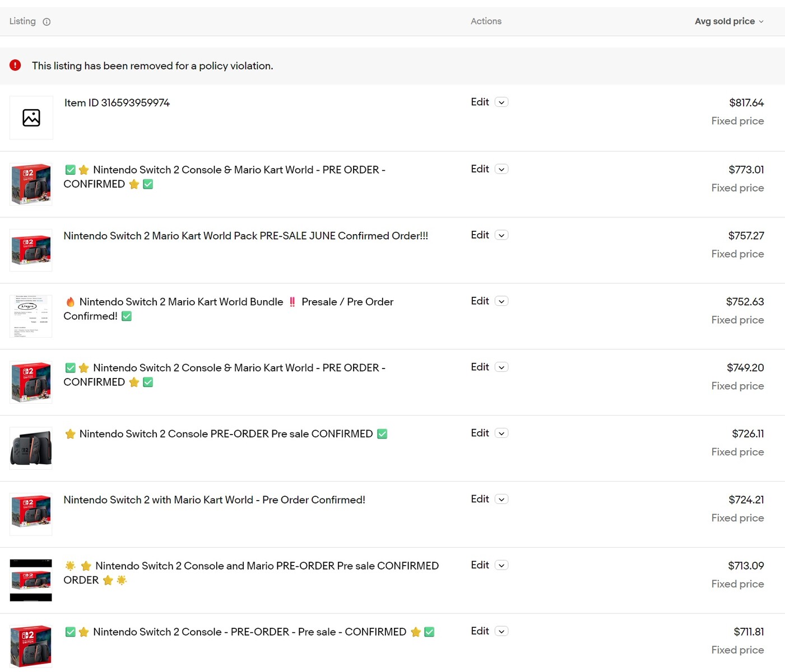Image resolution: width=785 pixels, height=672 pixels.
Task: Click the $773.01 price value
Action: point(746,170)
